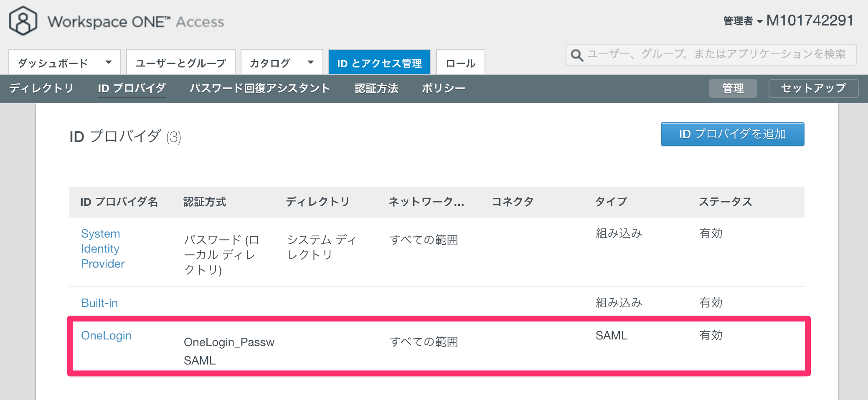Viewport: 868px width, 400px height.
Task: Click the M101742291 tenant name
Action: tap(810, 20)
